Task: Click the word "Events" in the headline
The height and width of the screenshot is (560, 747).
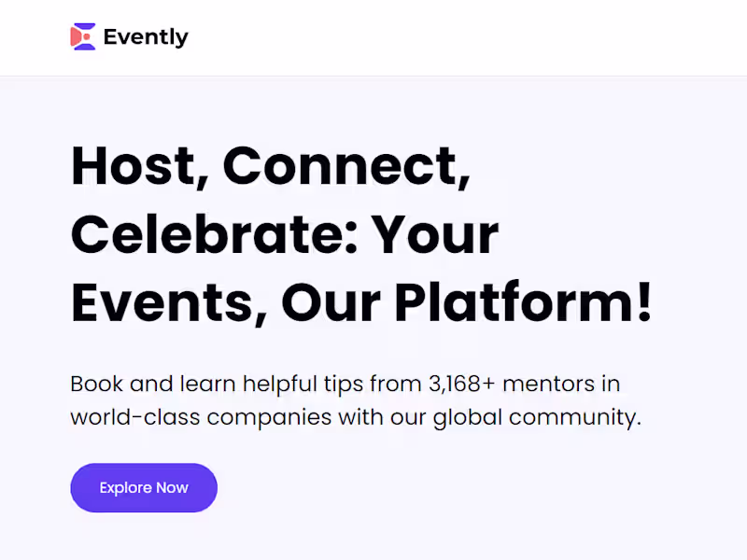Action: pyautogui.click(x=161, y=303)
